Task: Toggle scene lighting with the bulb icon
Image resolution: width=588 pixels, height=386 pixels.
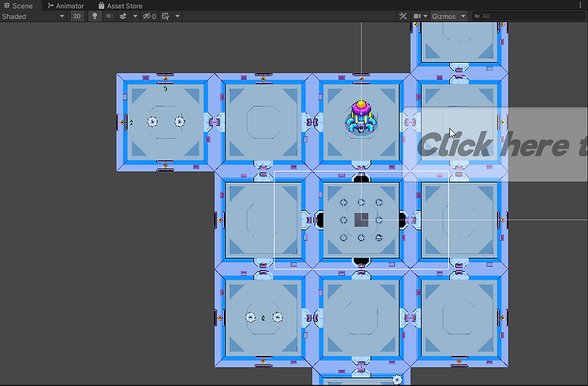Action: 95,16
